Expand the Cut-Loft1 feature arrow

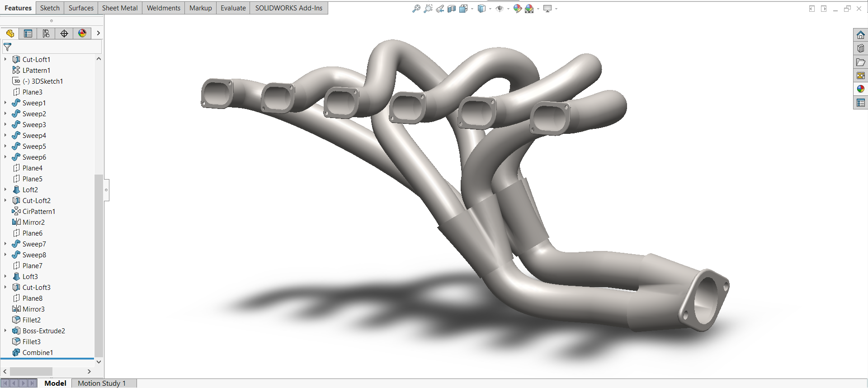5,59
